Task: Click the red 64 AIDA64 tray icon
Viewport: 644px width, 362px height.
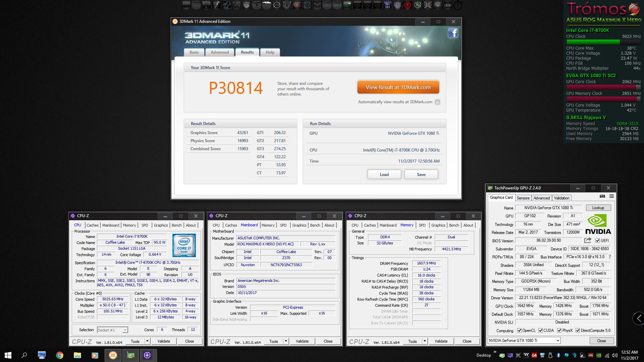Action: click(534, 355)
